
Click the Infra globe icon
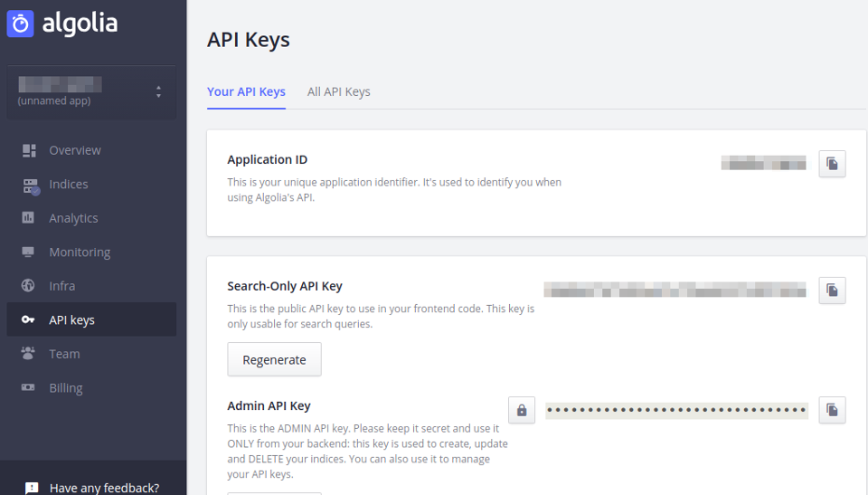click(x=28, y=285)
